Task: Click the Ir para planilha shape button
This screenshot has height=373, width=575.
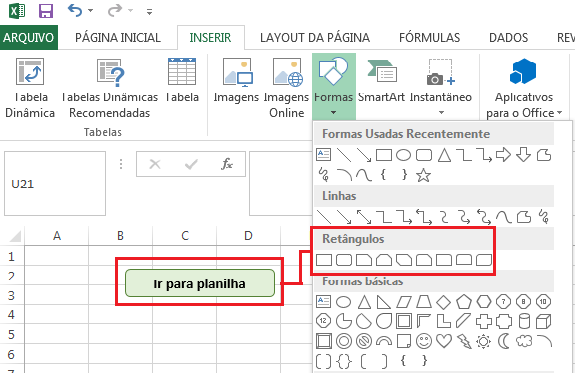Action: pyautogui.click(x=200, y=283)
